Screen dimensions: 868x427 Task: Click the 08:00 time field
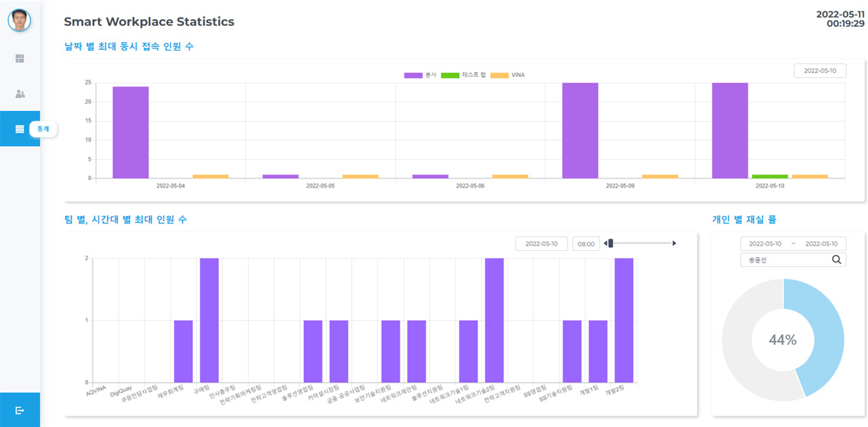(x=586, y=243)
